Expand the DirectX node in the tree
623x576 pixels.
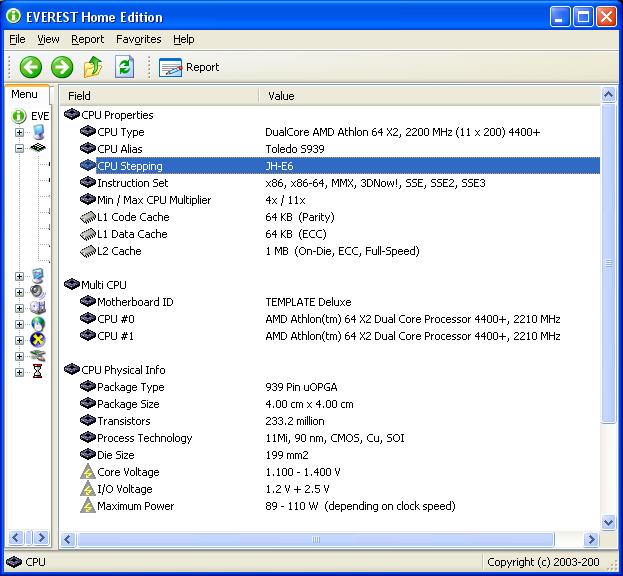[x=19, y=340]
